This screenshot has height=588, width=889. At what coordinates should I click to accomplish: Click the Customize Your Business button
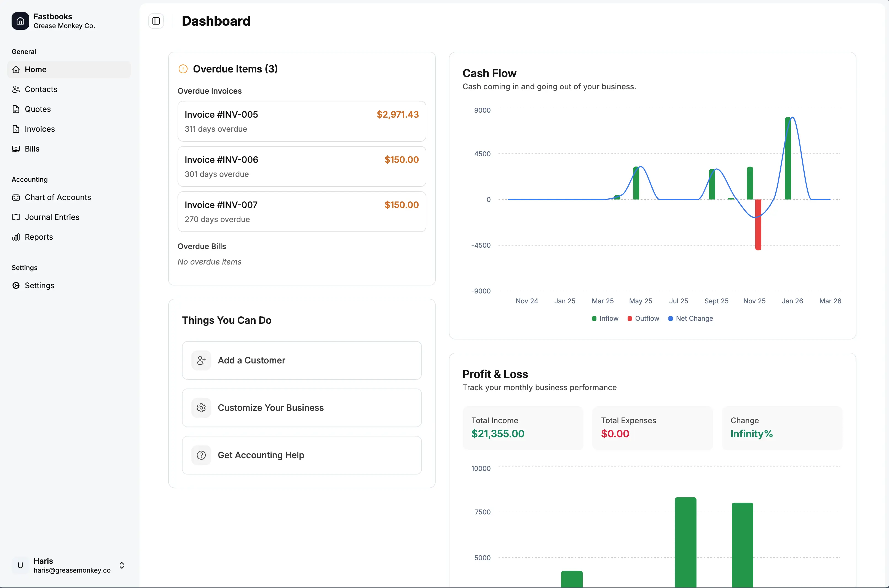[302, 408]
